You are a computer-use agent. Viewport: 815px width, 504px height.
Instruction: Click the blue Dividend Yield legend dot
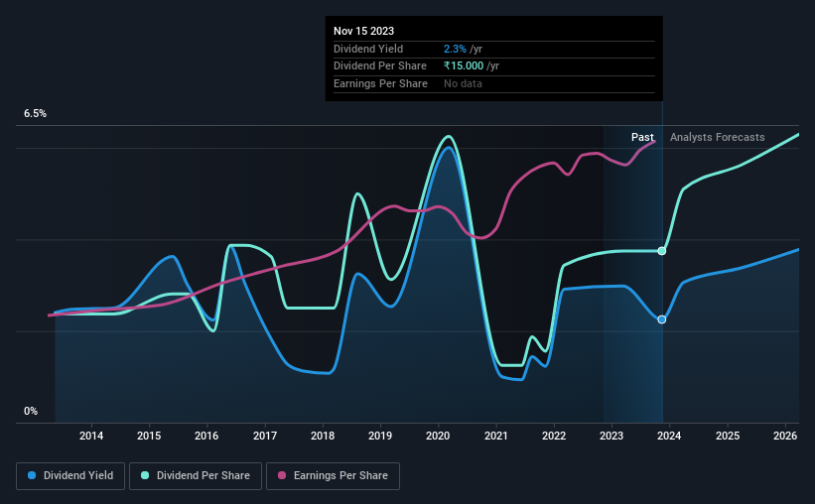[x=32, y=475]
